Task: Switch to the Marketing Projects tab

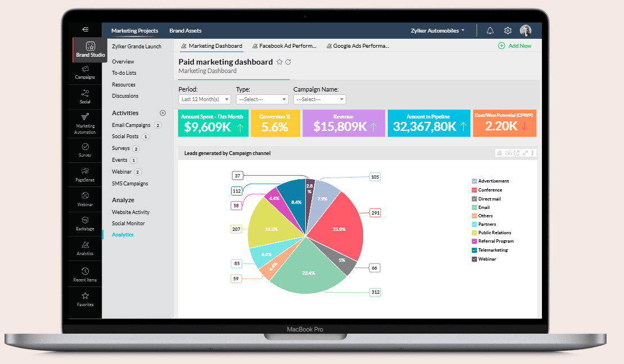Action: click(134, 31)
